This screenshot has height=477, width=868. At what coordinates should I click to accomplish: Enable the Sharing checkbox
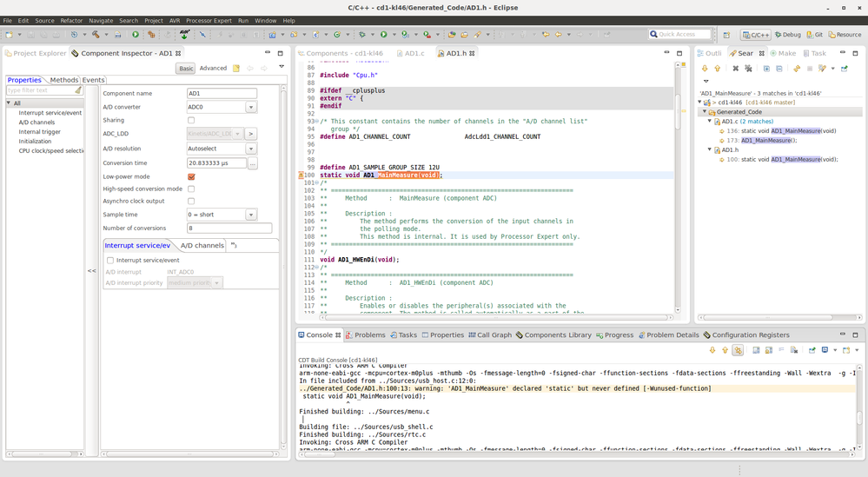191,121
